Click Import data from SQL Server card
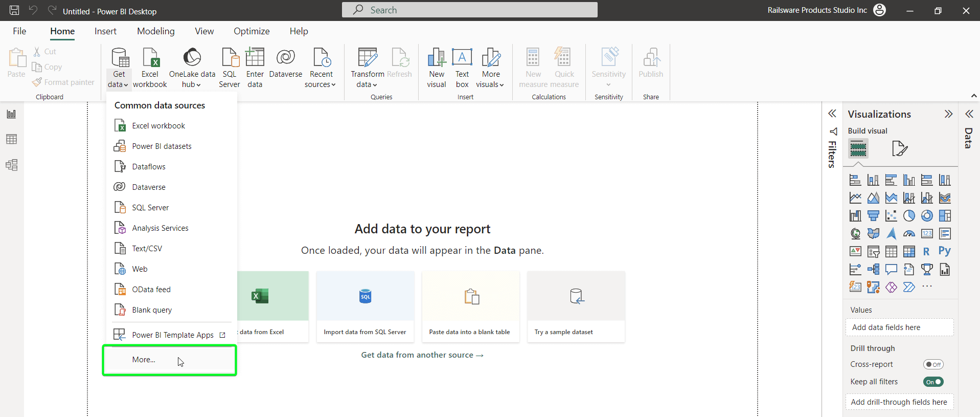 [365, 306]
